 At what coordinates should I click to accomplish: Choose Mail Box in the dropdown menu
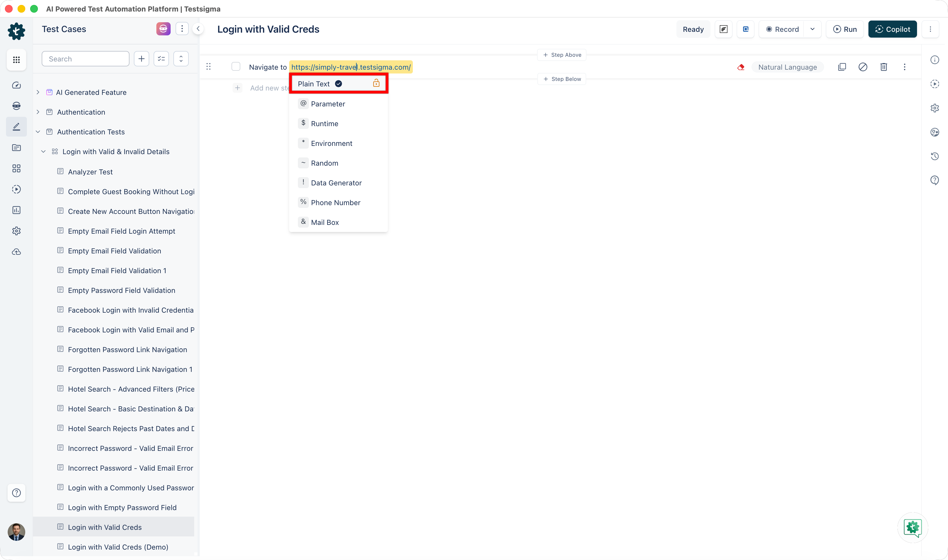click(x=325, y=222)
